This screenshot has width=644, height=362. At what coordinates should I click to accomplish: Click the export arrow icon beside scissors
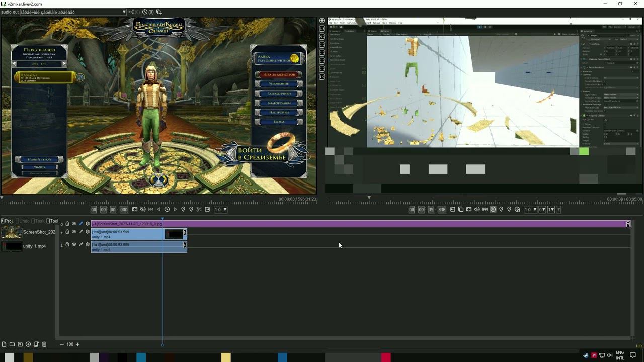tap(207, 209)
